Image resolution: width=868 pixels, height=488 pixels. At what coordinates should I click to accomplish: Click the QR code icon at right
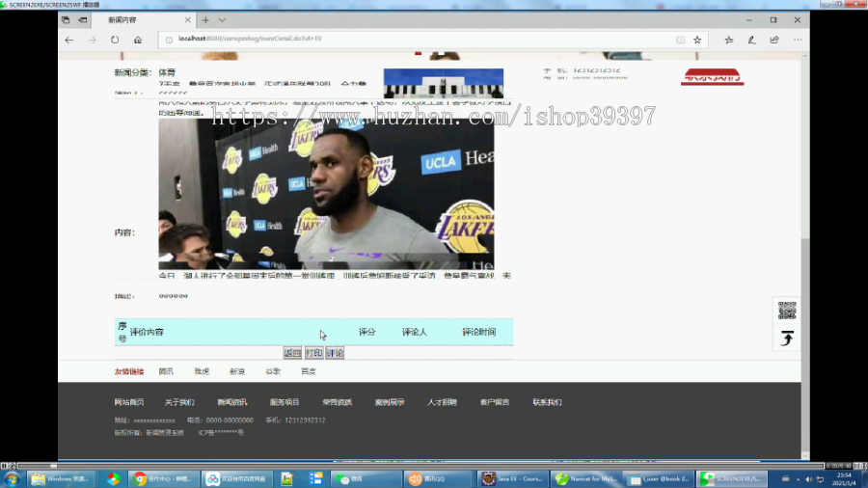point(787,311)
